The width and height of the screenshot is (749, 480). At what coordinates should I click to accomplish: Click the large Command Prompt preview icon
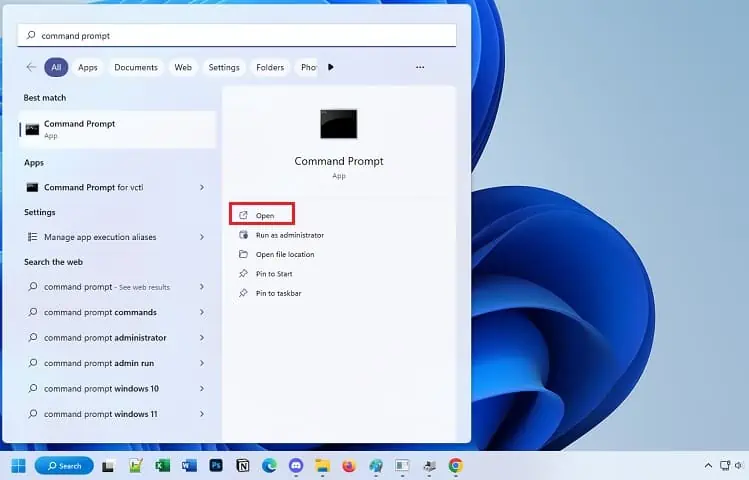pyautogui.click(x=339, y=124)
